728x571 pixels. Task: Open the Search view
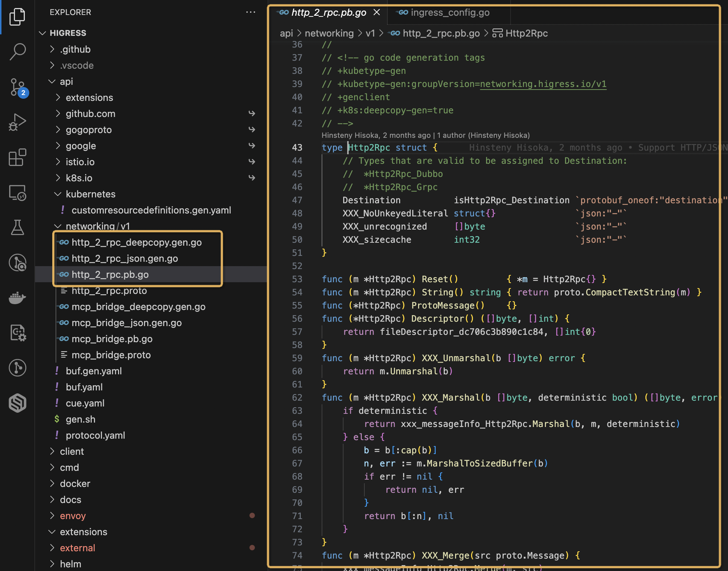[x=17, y=51]
